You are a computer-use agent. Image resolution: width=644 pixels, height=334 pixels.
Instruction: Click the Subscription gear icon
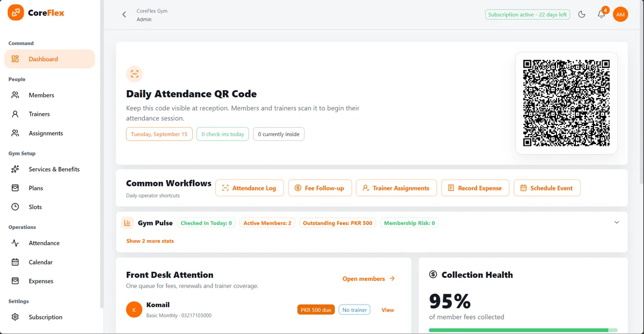pos(15,317)
